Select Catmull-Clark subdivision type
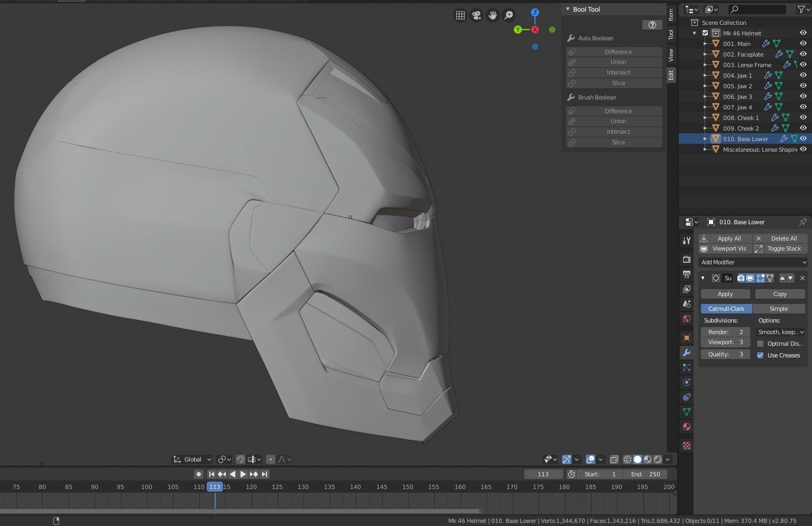This screenshot has width=812, height=526. (726, 309)
